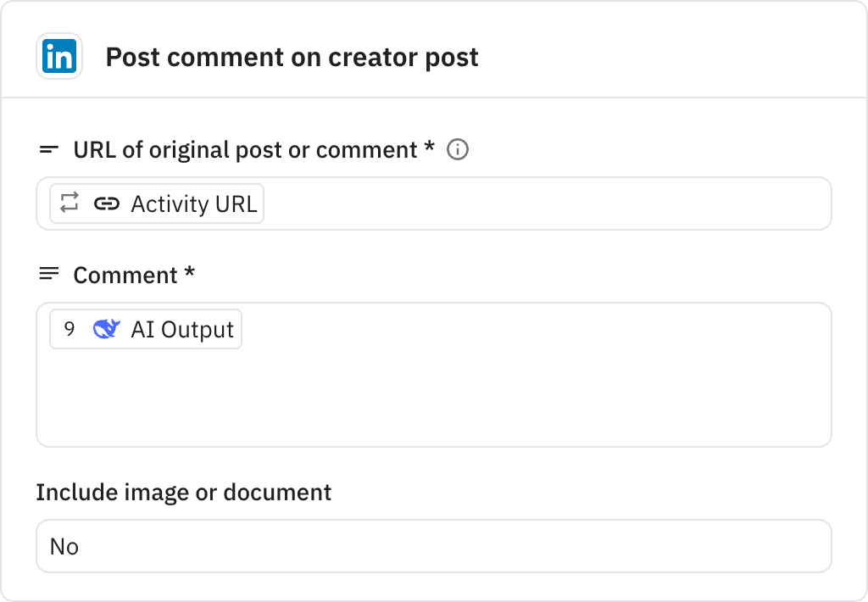Click the Post comment on creator post title
Image resolution: width=868 pixels, height=602 pixels.
292,57
